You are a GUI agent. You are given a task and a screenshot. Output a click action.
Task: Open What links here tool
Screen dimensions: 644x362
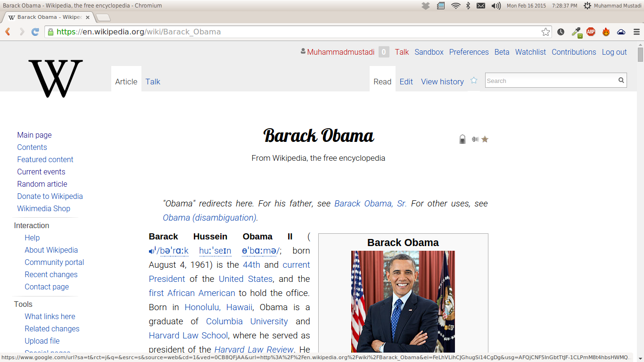[x=50, y=316]
